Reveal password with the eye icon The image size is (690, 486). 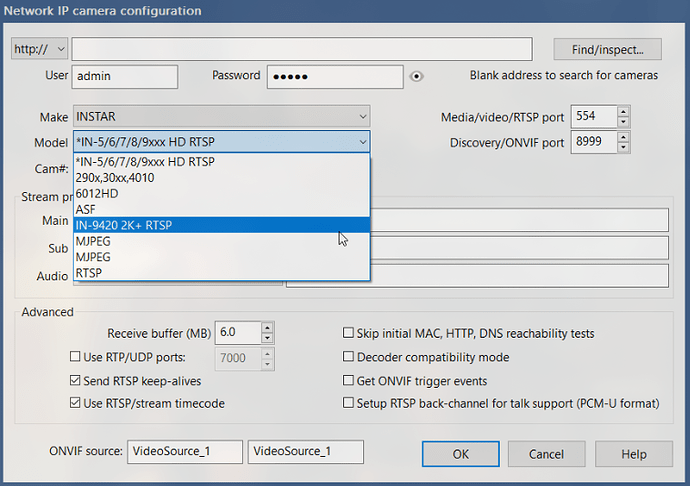[x=416, y=77]
